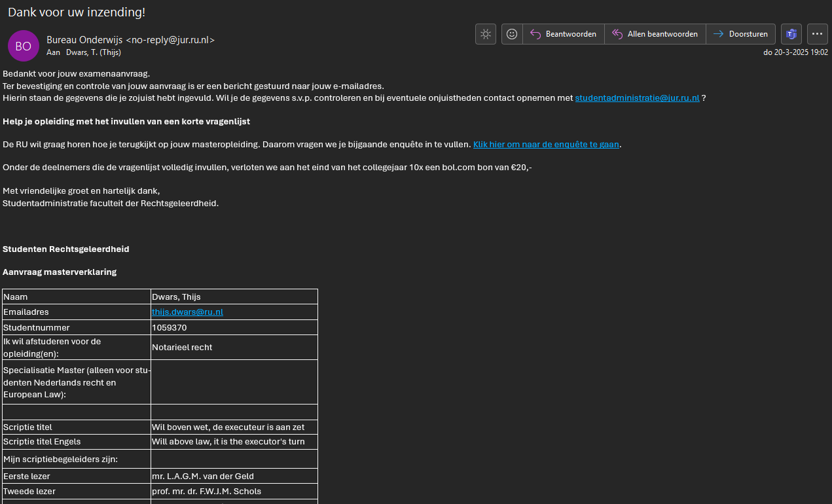Follow the 'Klik hier om naar de enquête' link
Image resolution: width=832 pixels, height=504 pixels.
click(x=545, y=145)
